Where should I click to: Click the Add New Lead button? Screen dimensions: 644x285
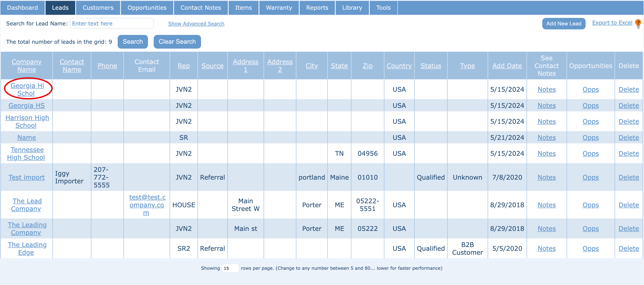pyautogui.click(x=563, y=24)
